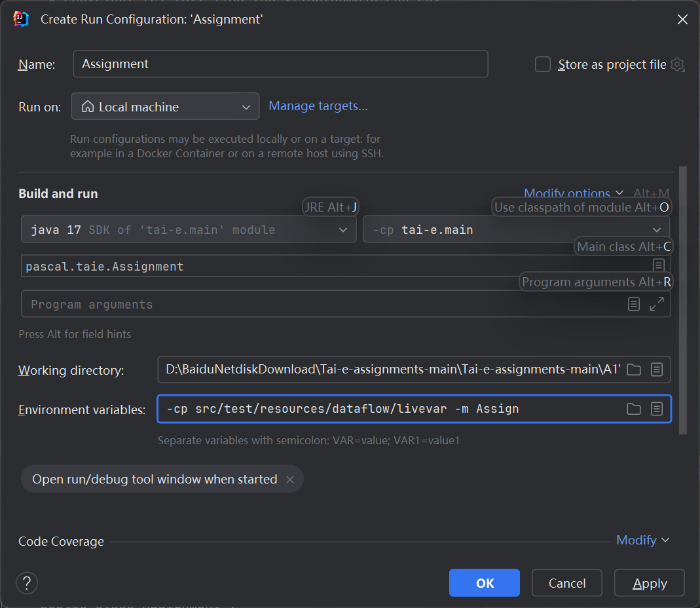
Task: Open the Run on Local machine dropdown
Action: [x=165, y=107]
